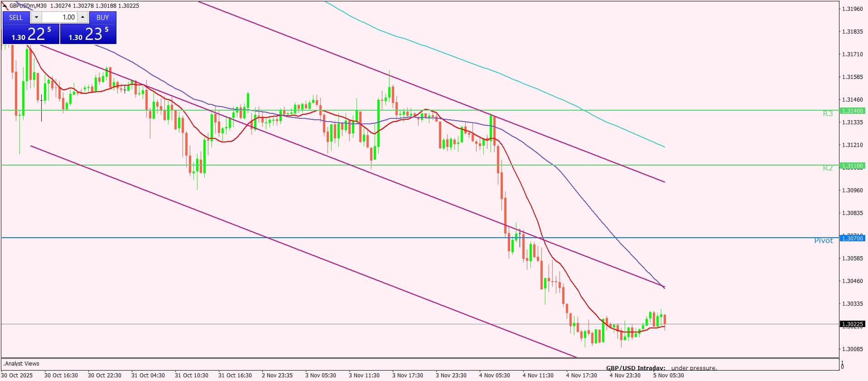Increase lot volume with the up arrow

[82, 17]
